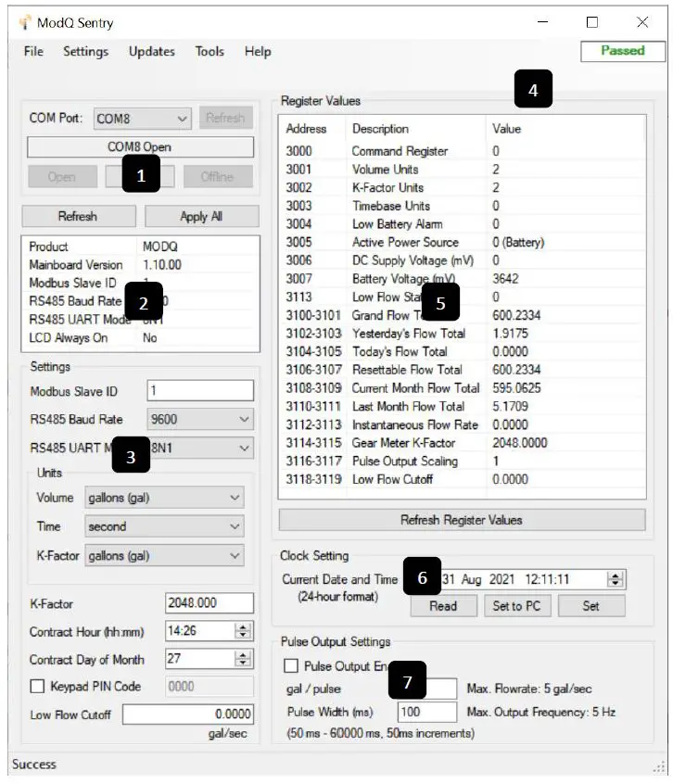Select the Active Power Source row
The image size is (673, 784).
click(x=462, y=242)
